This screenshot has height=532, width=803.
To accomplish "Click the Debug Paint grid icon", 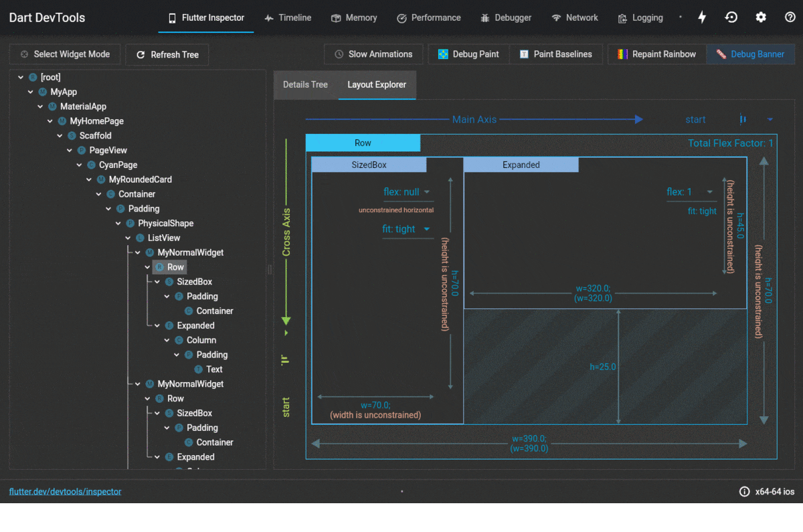I will [x=443, y=54].
